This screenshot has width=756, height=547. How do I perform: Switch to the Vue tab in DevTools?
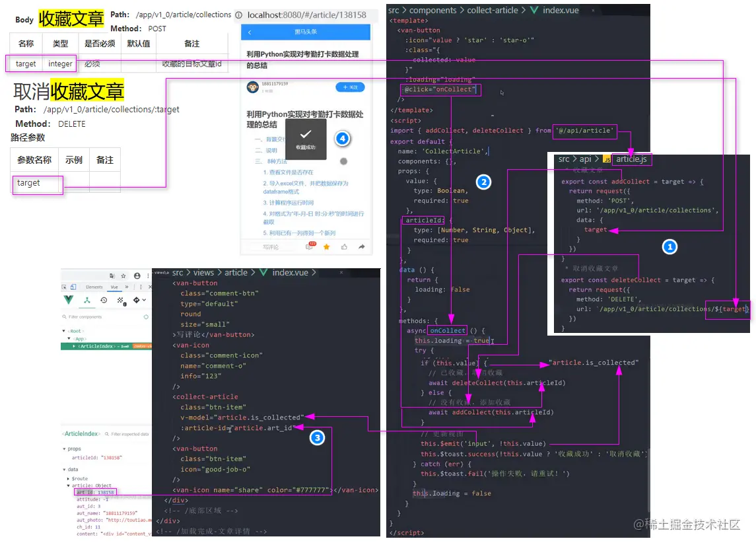click(114, 287)
